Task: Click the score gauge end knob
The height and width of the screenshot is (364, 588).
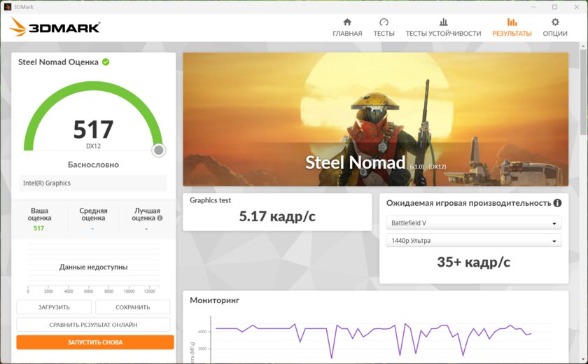Action: tap(159, 150)
